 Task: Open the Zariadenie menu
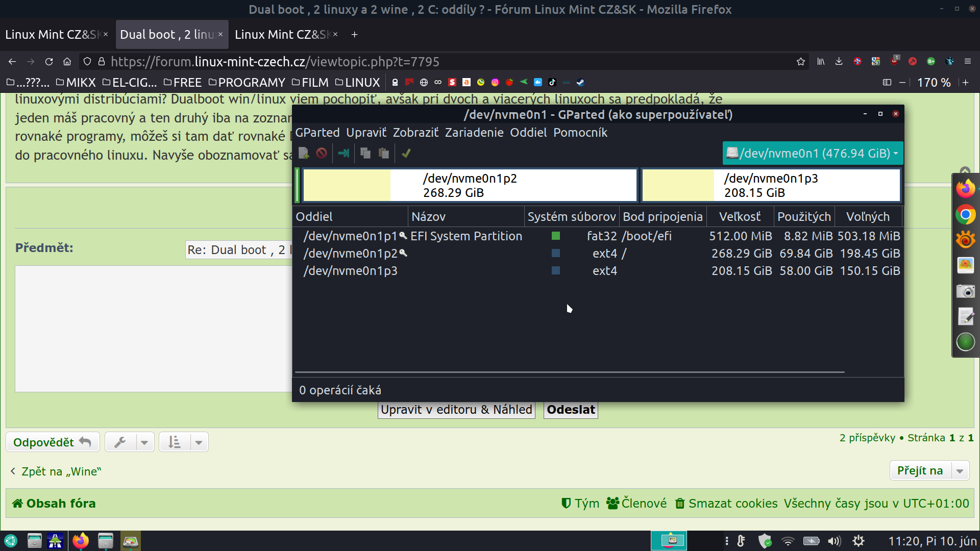pos(474,133)
